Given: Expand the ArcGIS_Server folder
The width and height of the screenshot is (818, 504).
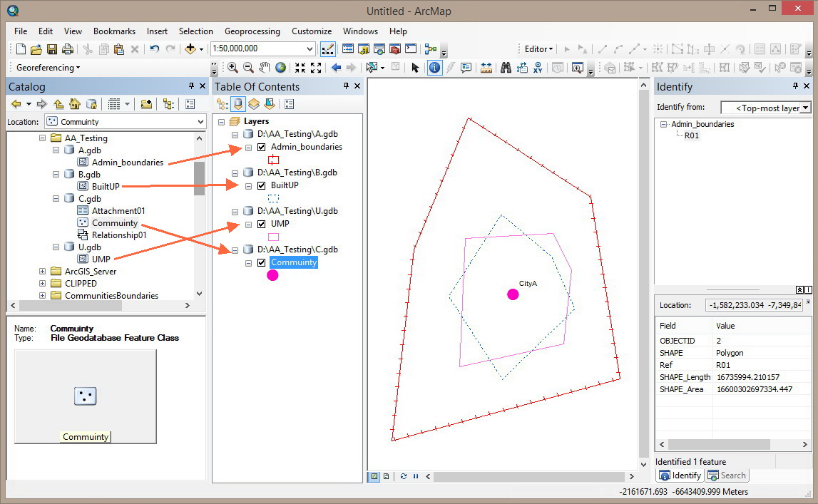Looking at the screenshot, I should (x=42, y=271).
